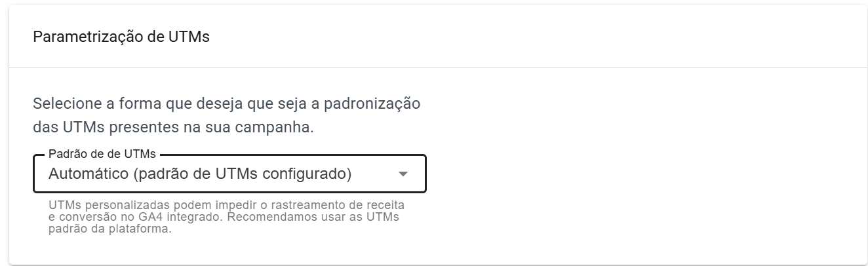The width and height of the screenshot is (868, 266).
Task: Click the Parametrização de UTMs card title
Action: click(121, 37)
